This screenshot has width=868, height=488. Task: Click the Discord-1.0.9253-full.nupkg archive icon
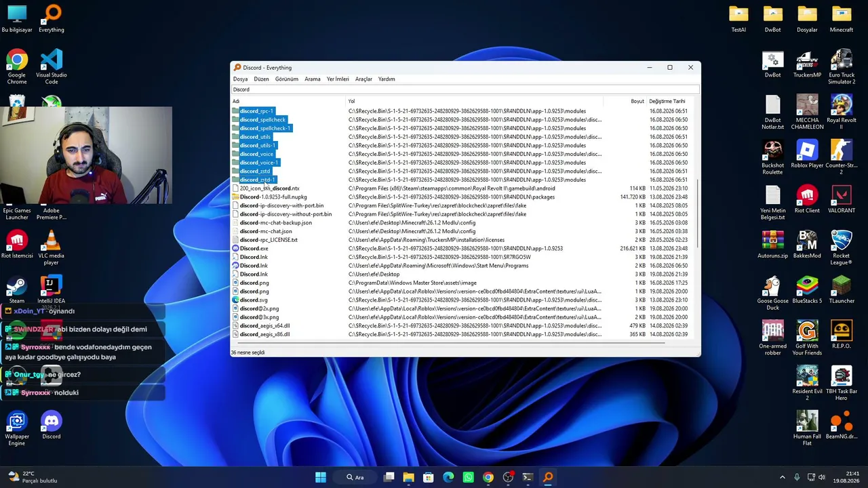point(235,197)
